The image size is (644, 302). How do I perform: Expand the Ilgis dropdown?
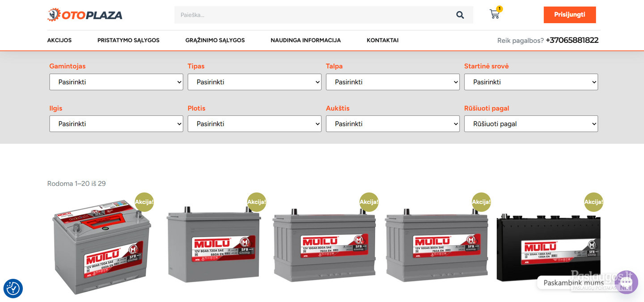(x=116, y=124)
